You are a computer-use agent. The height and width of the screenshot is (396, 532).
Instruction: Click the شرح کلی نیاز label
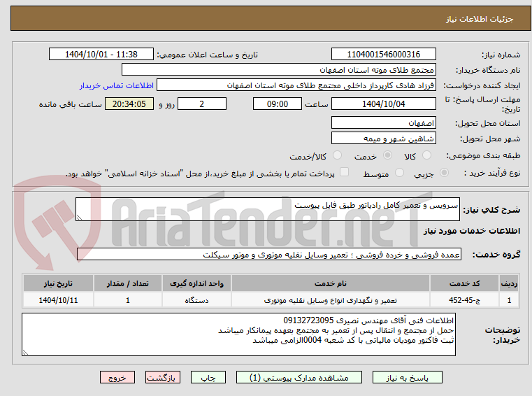[491, 210]
